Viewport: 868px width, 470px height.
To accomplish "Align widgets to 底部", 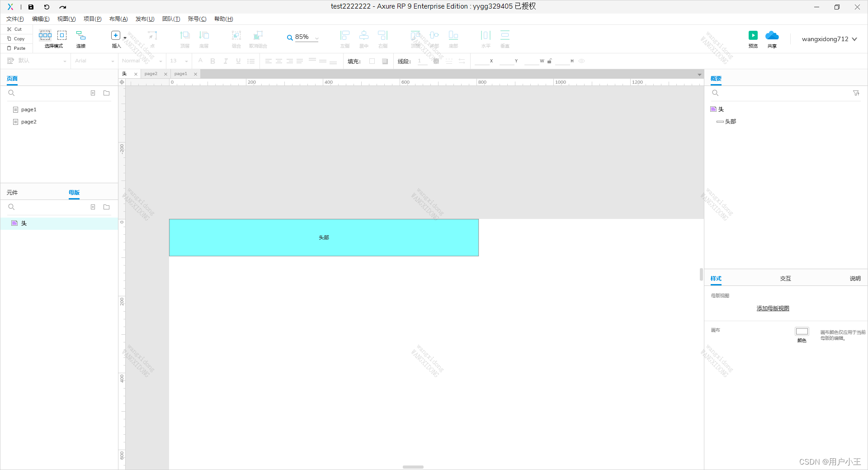I will pyautogui.click(x=453, y=39).
